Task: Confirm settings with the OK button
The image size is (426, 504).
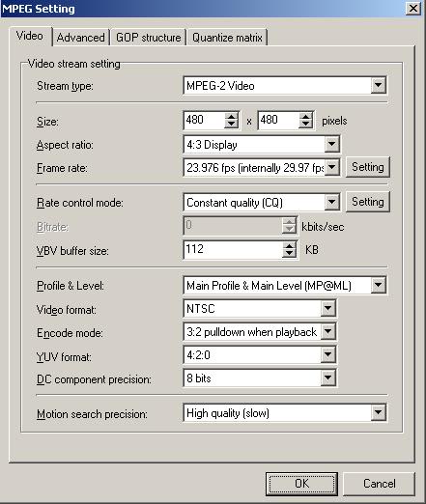Action: (x=301, y=484)
